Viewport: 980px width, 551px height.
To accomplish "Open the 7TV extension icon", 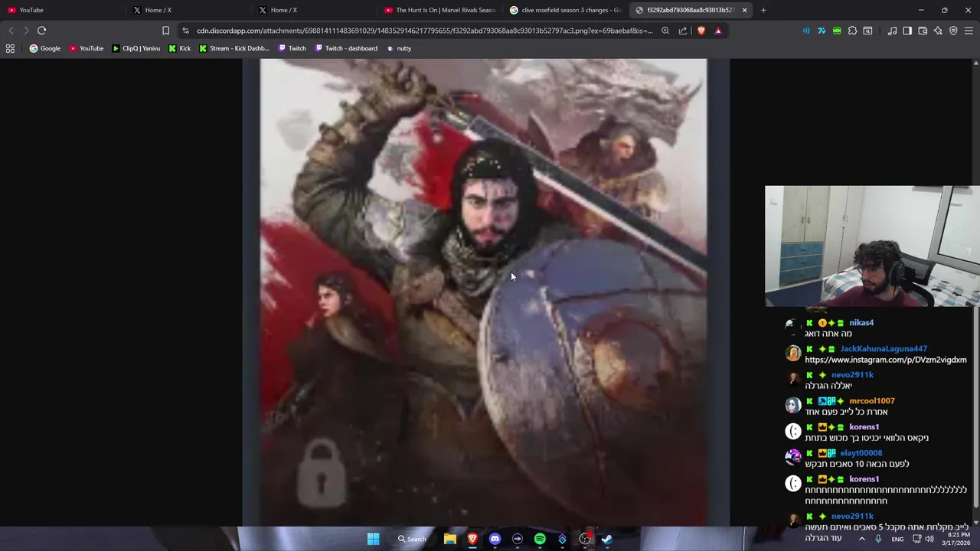I will click(822, 31).
